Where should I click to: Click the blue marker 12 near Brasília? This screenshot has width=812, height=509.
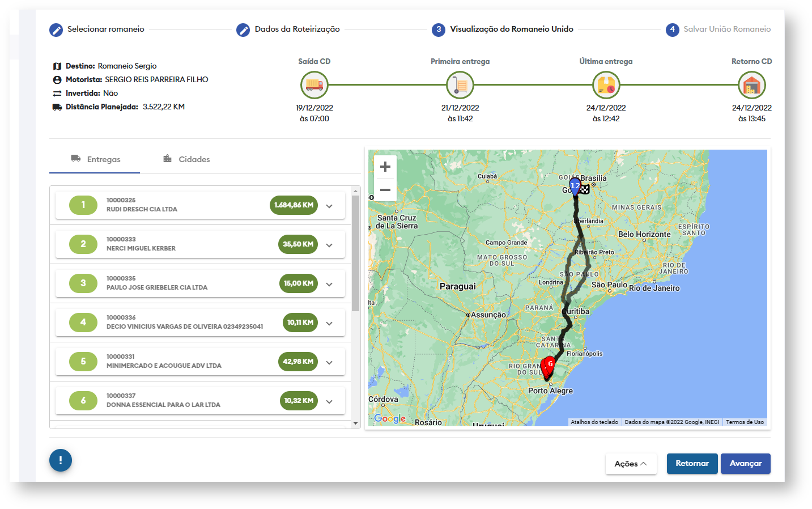tap(575, 186)
